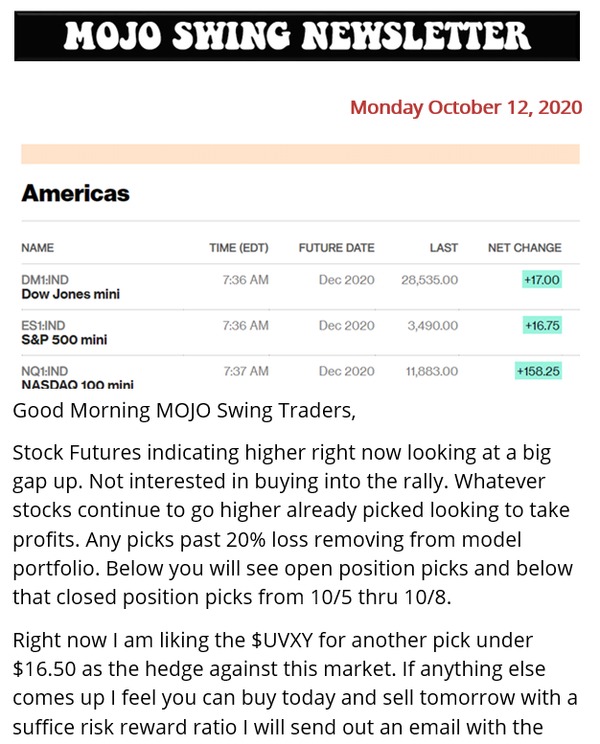Click the Good Morning MOJO Swing Traders greeting

click(184, 410)
